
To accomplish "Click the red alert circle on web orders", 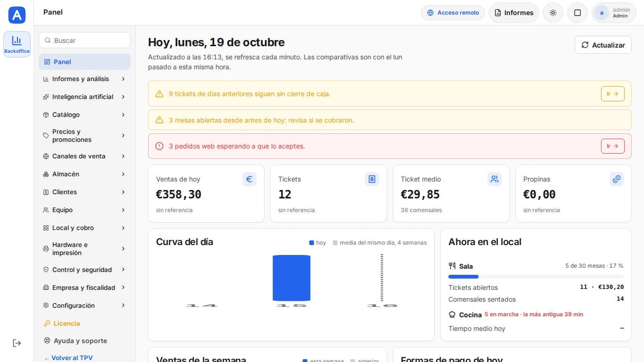I will pyautogui.click(x=159, y=146).
